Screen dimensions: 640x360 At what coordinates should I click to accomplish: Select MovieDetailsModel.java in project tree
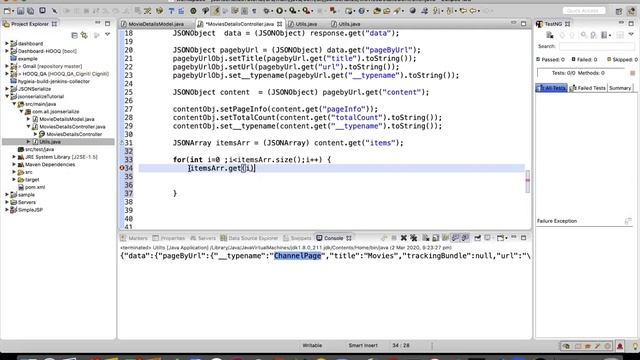coord(67,119)
